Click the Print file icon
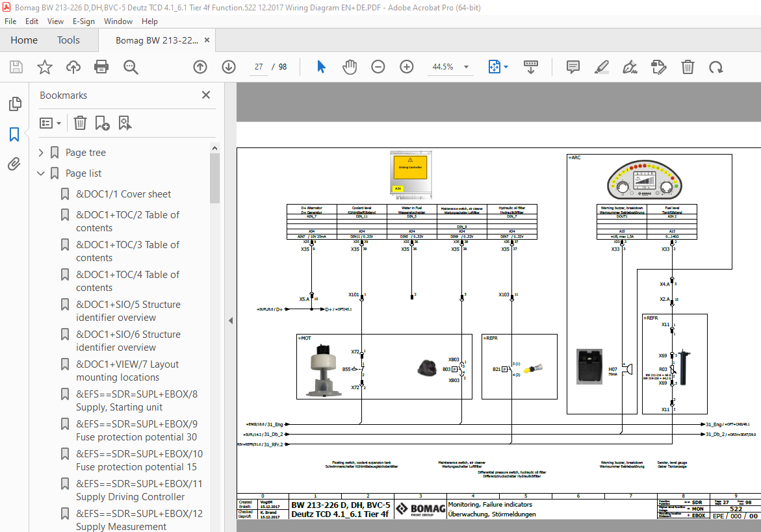 (101, 67)
